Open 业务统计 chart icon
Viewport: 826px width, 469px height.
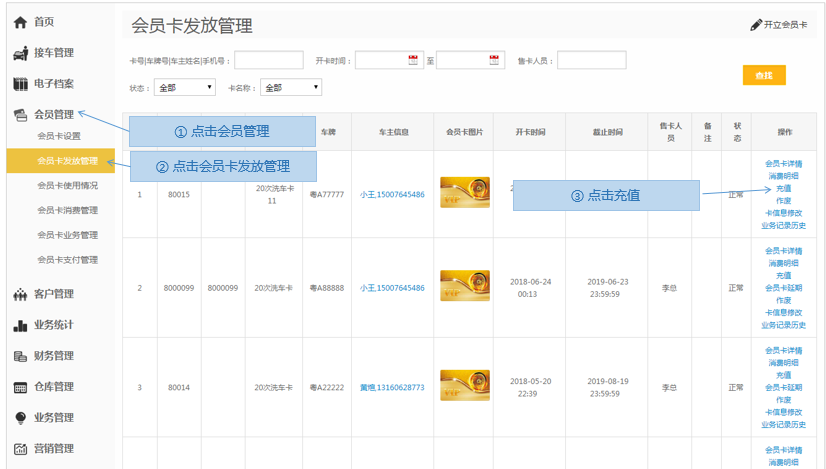click(x=20, y=325)
